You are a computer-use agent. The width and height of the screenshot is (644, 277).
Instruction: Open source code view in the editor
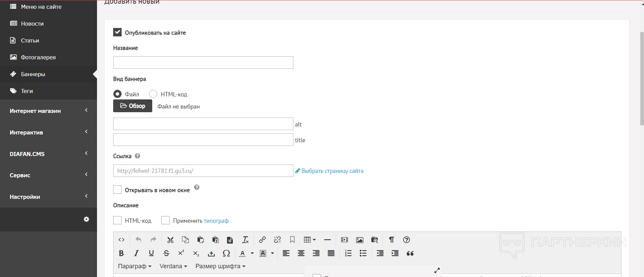122,240
